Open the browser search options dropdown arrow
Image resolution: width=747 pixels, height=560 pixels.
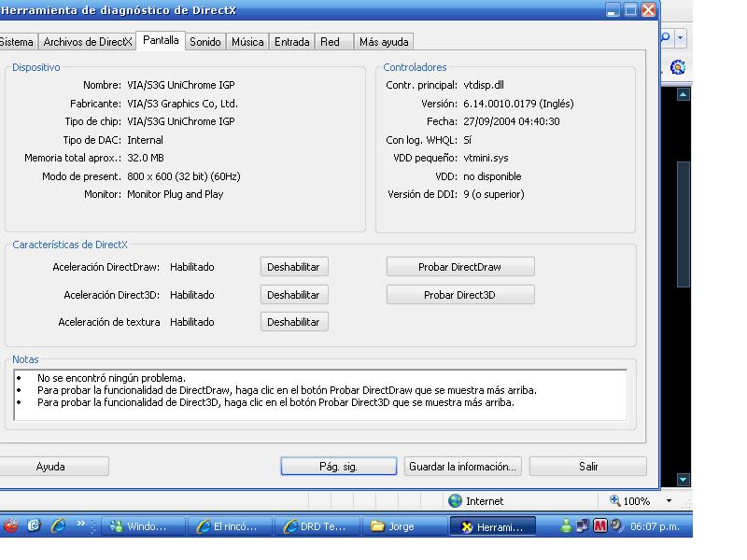681,37
